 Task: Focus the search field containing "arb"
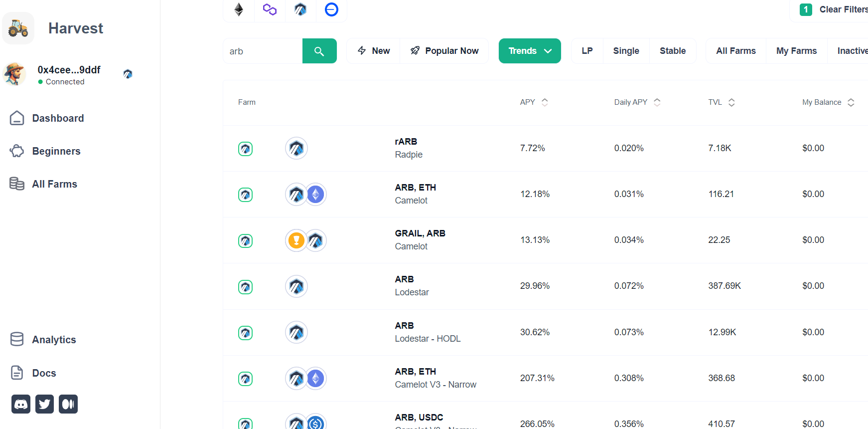click(x=263, y=51)
